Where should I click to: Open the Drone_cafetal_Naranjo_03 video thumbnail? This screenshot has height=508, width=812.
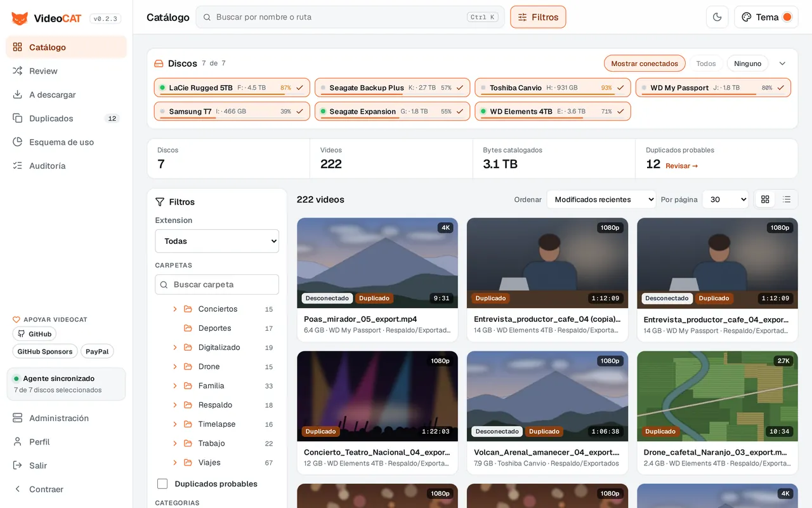pyautogui.click(x=717, y=396)
